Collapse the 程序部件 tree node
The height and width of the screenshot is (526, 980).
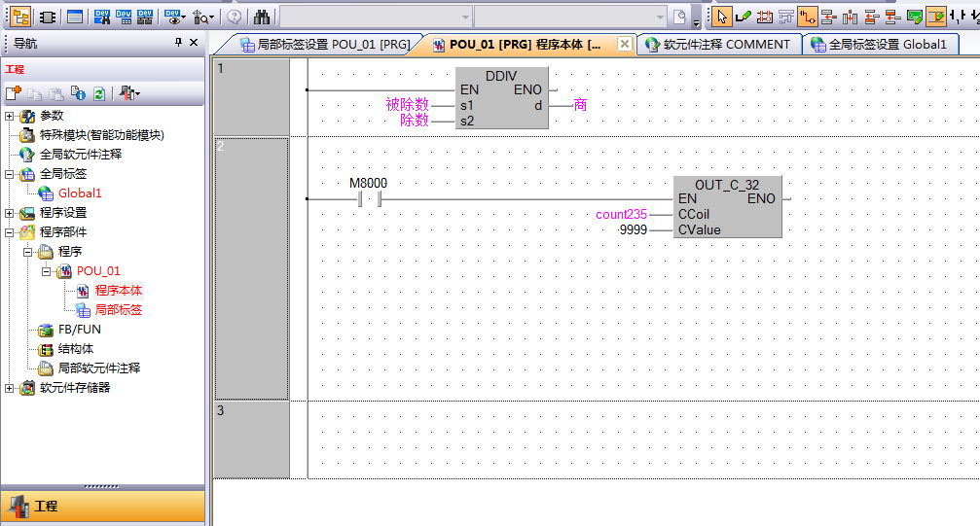pos(10,232)
